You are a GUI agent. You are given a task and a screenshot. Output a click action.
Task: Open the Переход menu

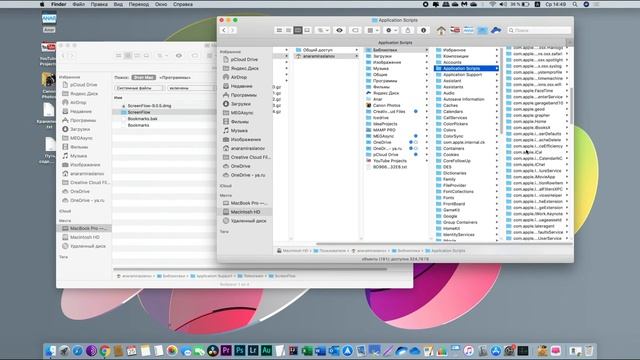coord(139,4)
